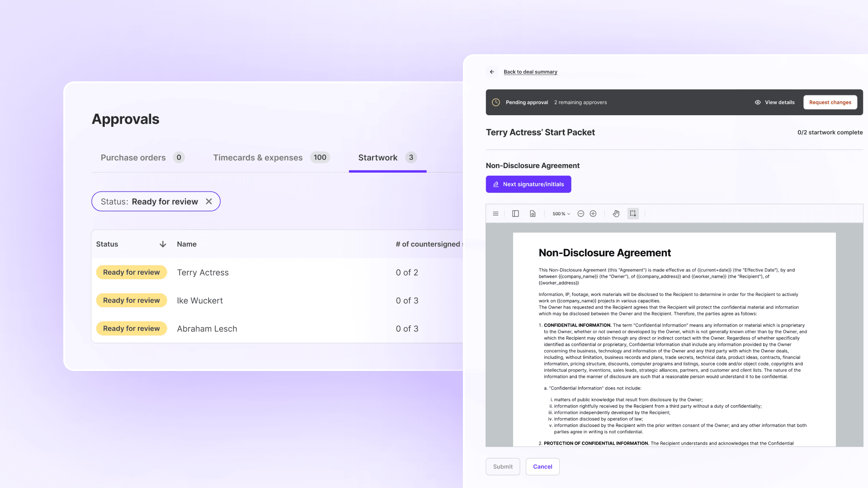The width and height of the screenshot is (868, 488).
Task: Toggle the Status sort direction arrow
Action: [x=162, y=244]
